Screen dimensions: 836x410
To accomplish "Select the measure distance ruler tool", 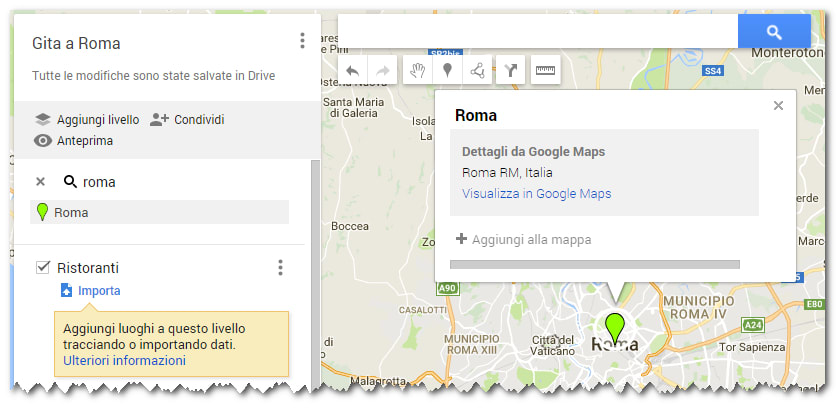I will [x=545, y=70].
